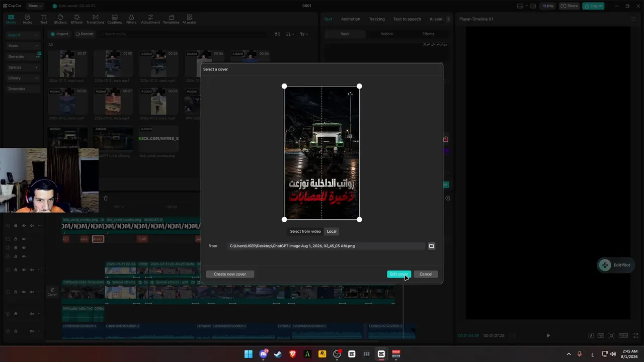Lock the text track
Screen dimensions: 644x362
(16, 239)
